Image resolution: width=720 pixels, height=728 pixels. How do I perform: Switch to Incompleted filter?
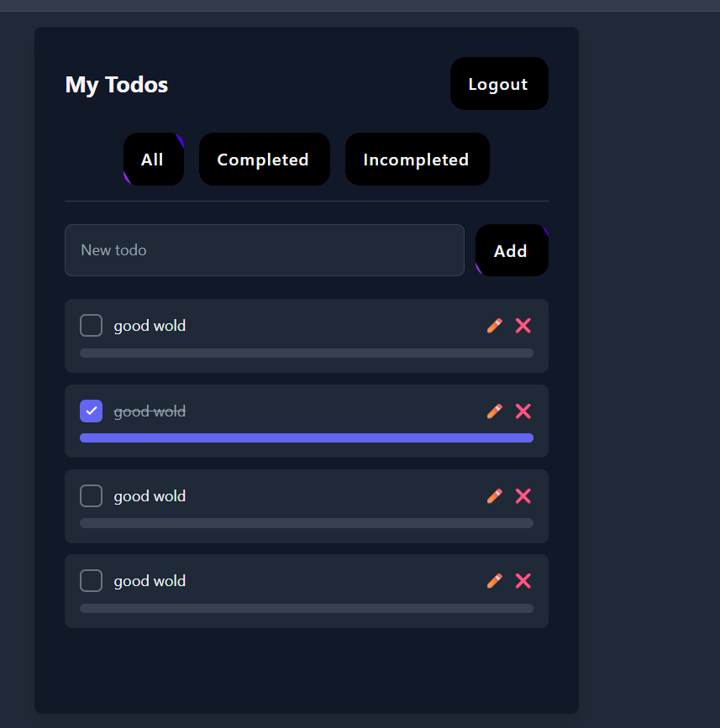[x=418, y=160]
